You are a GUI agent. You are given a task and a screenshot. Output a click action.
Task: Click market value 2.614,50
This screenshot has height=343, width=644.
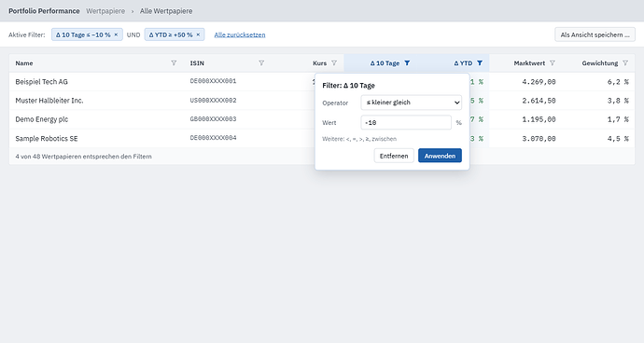539,101
